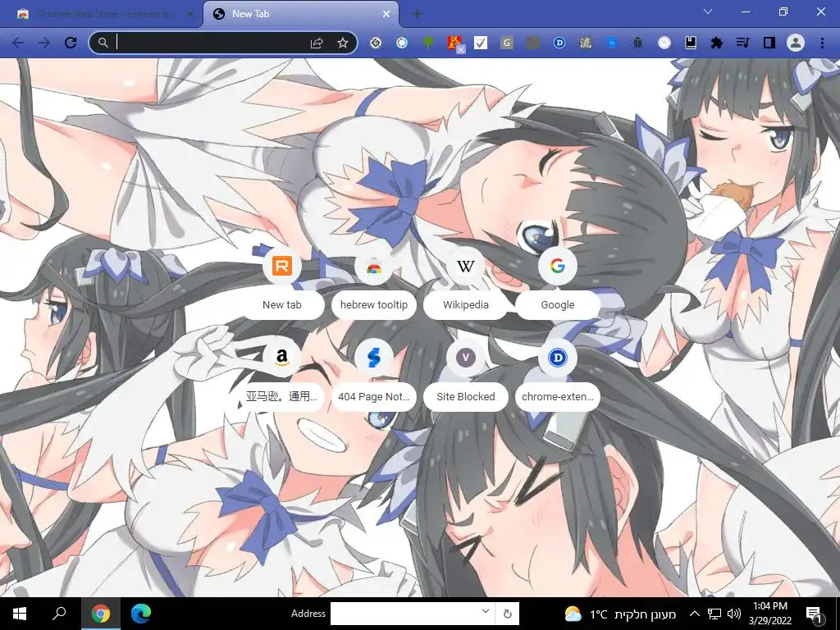Open the Extensions puzzle piece menu
The image size is (840, 630).
coord(717,43)
